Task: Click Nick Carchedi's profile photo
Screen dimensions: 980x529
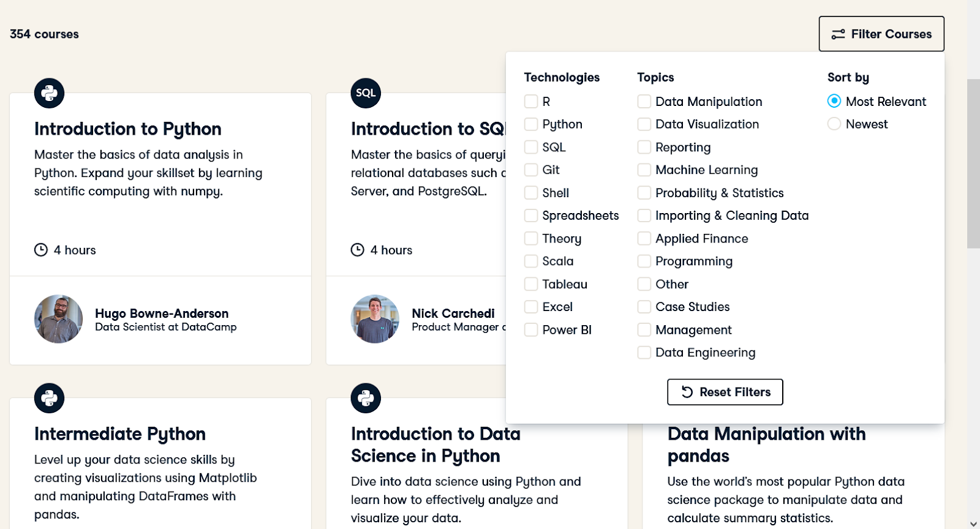Action: 375,319
